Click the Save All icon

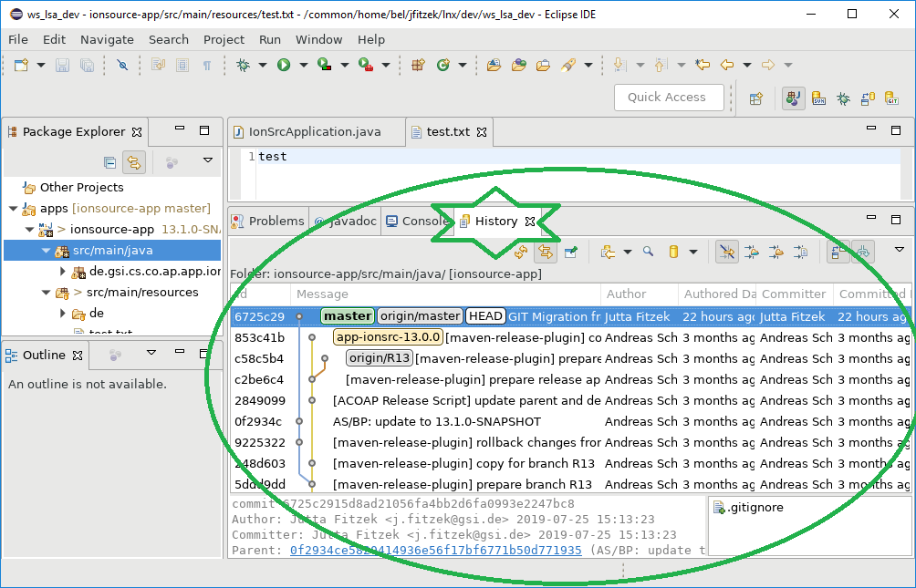[87, 65]
